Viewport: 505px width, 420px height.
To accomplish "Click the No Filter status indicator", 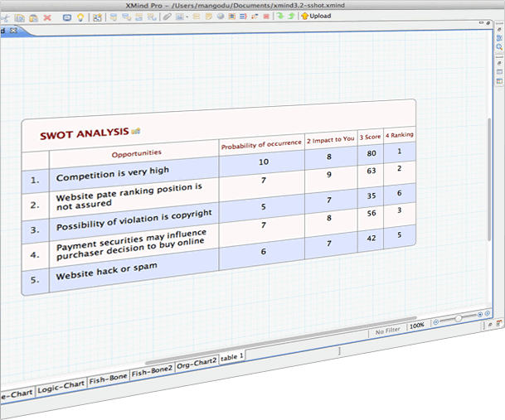I will click(387, 331).
